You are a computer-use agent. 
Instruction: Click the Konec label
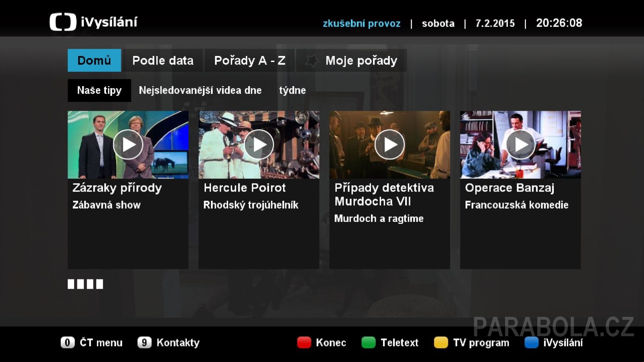click(x=331, y=343)
